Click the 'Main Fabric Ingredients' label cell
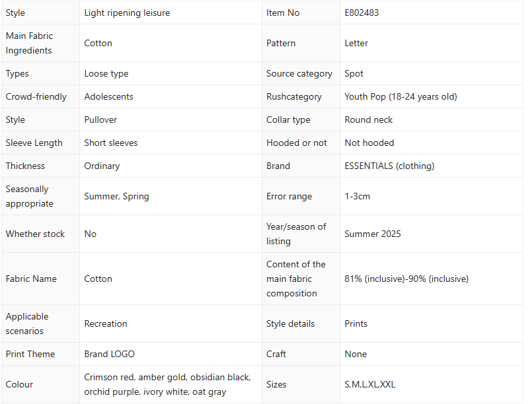532x404 pixels. click(x=29, y=43)
